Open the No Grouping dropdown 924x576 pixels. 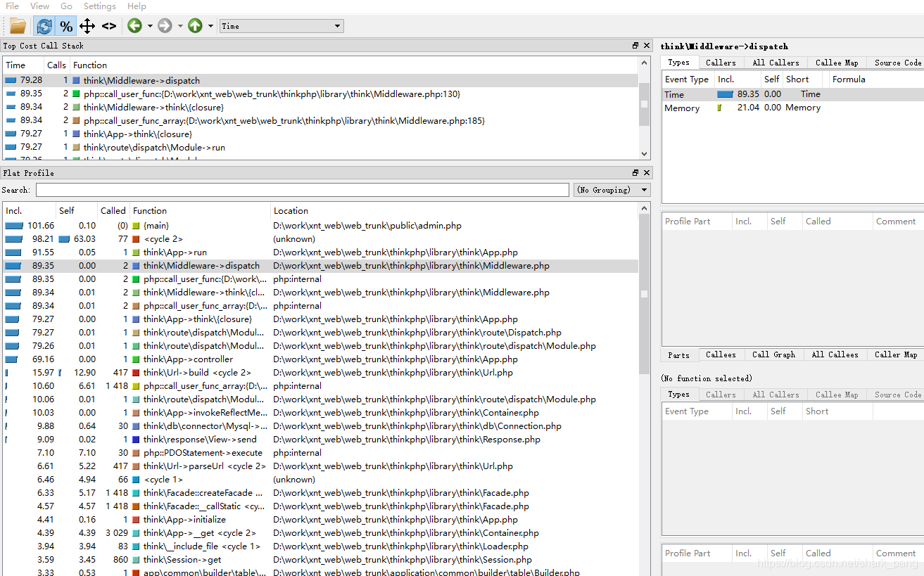612,189
